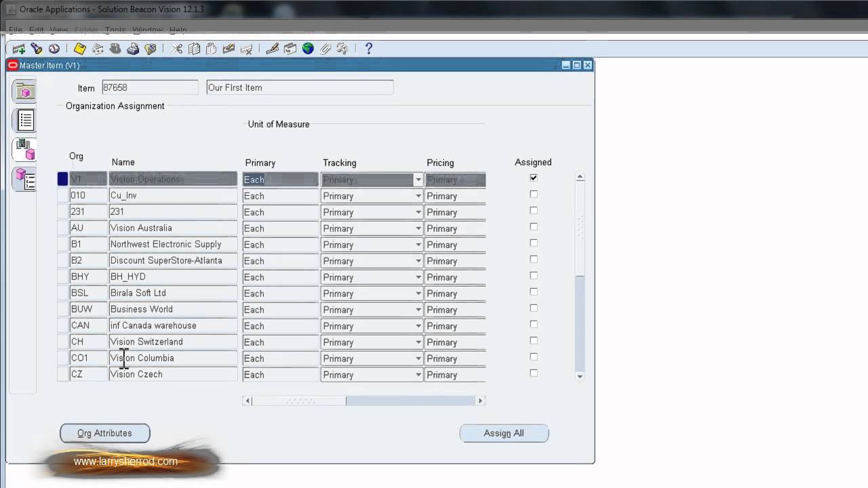Open Tracking dropdown for BSL row
868x488 pixels.
(418, 293)
